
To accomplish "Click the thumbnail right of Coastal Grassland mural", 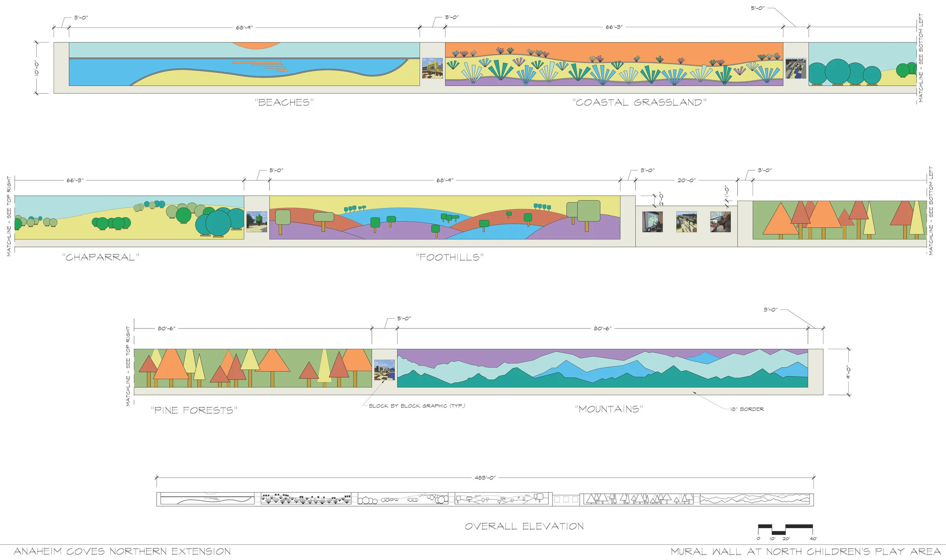I will 796,68.
